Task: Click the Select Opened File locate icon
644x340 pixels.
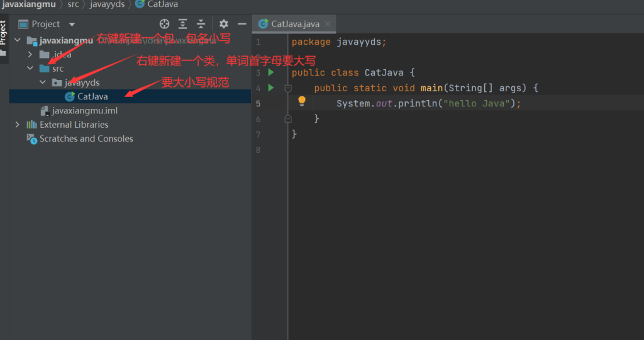Action: coord(165,24)
